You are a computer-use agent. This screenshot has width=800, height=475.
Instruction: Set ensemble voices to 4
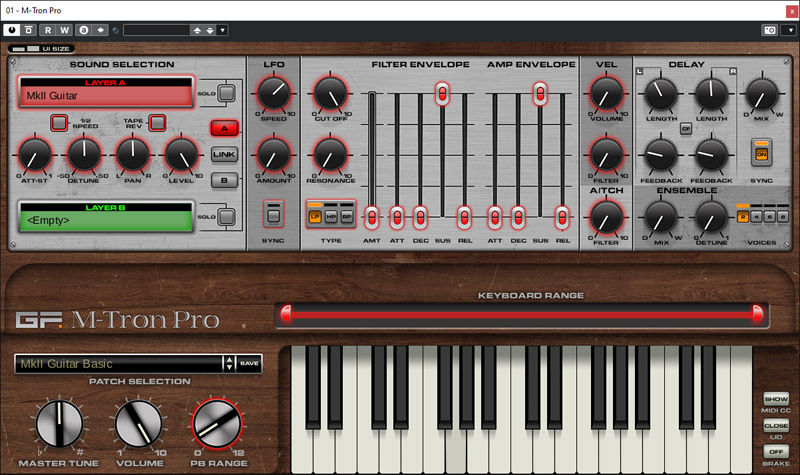tap(754, 215)
